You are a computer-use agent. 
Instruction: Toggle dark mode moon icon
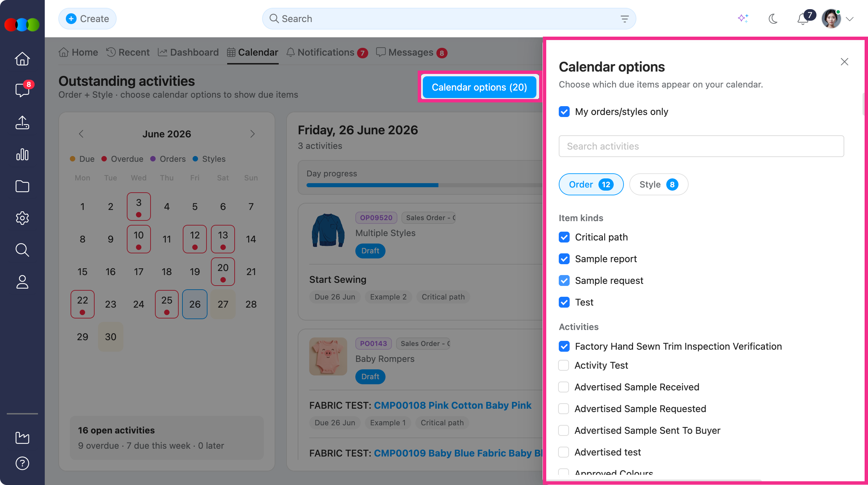point(773,19)
